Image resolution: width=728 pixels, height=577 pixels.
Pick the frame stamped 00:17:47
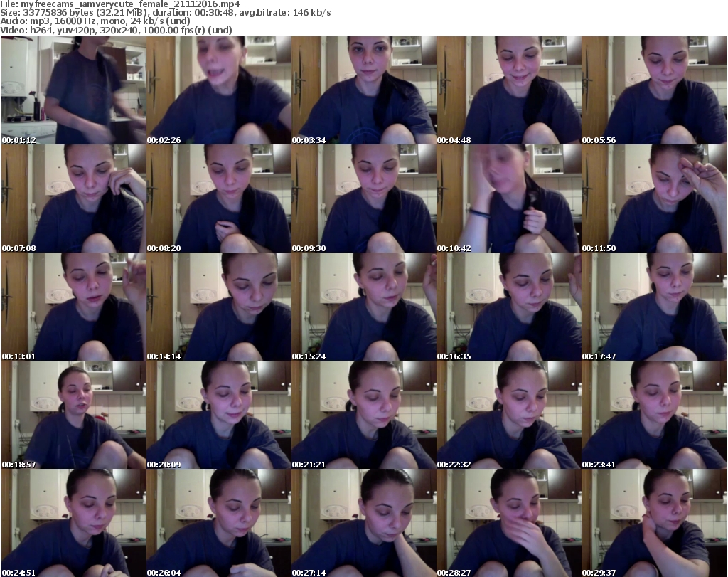click(654, 307)
